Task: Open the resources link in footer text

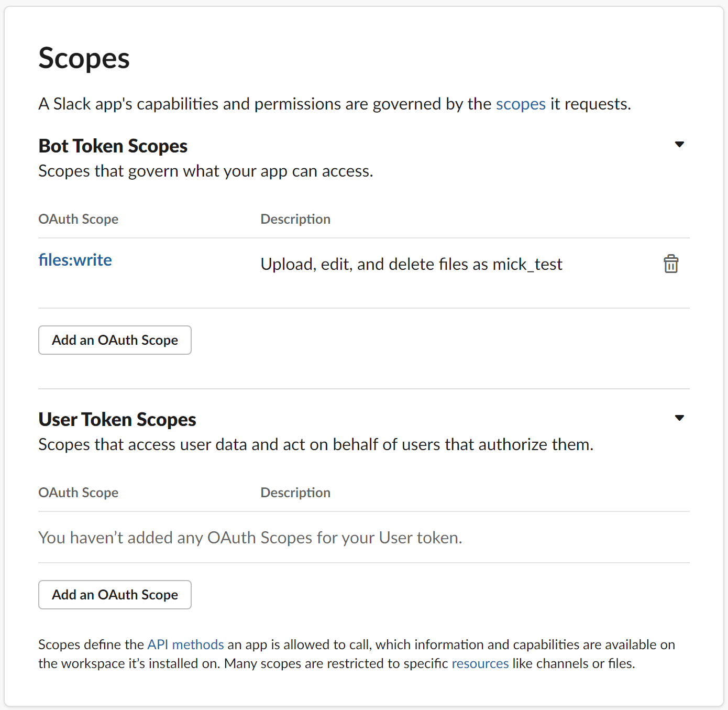Action: (480, 663)
